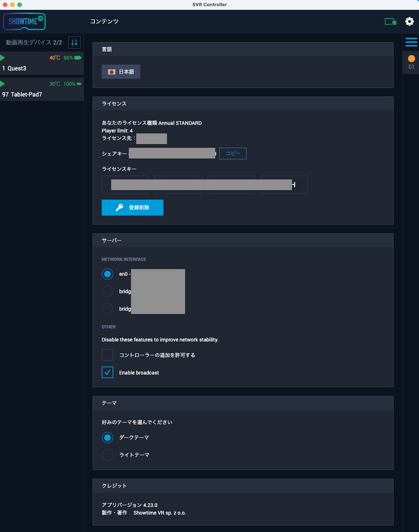Click the 40°C temperature on Quest3
419x532 pixels.
tap(55, 58)
